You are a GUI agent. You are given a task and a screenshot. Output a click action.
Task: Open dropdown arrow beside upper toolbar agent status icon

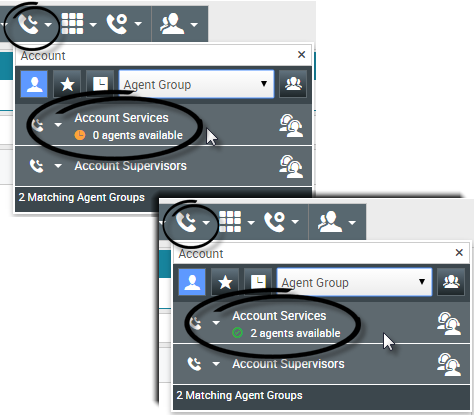[x=194, y=24]
